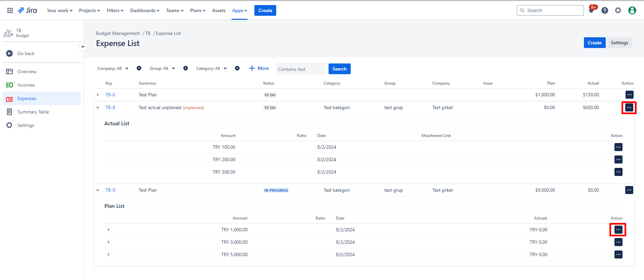Expand the TRY 3,000.00 plan row
644x280 pixels.
pyautogui.click(x=108, y=242)
